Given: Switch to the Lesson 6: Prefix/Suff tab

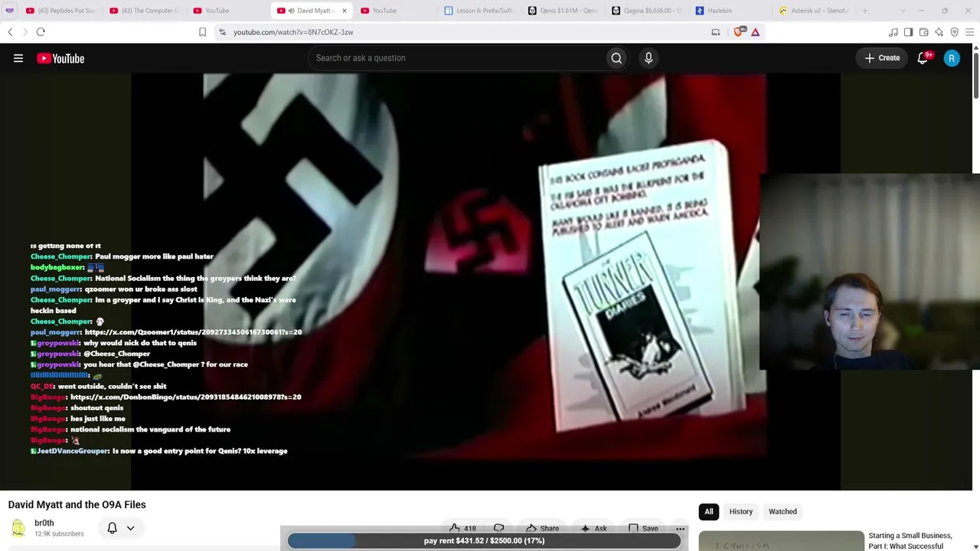Looking at the screenshot, I should (479, 11).
